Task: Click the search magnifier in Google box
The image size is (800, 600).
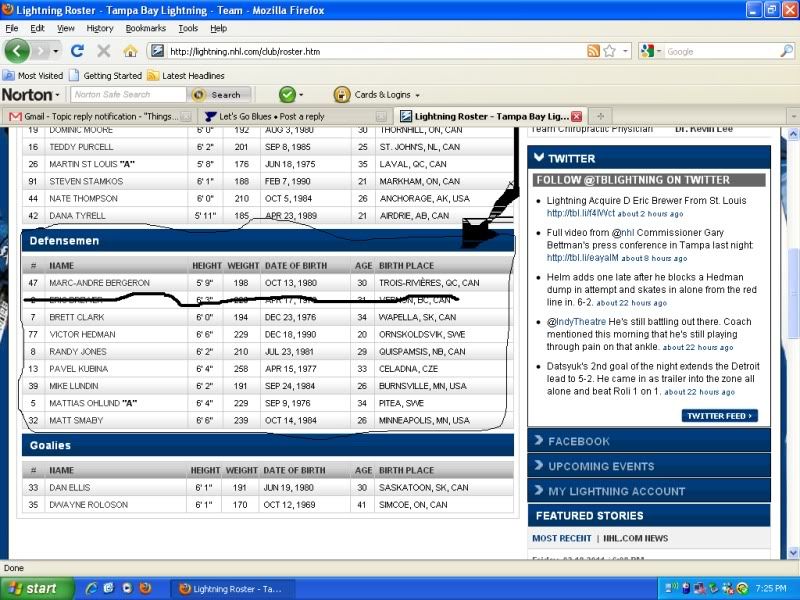Action: (787, 51)
